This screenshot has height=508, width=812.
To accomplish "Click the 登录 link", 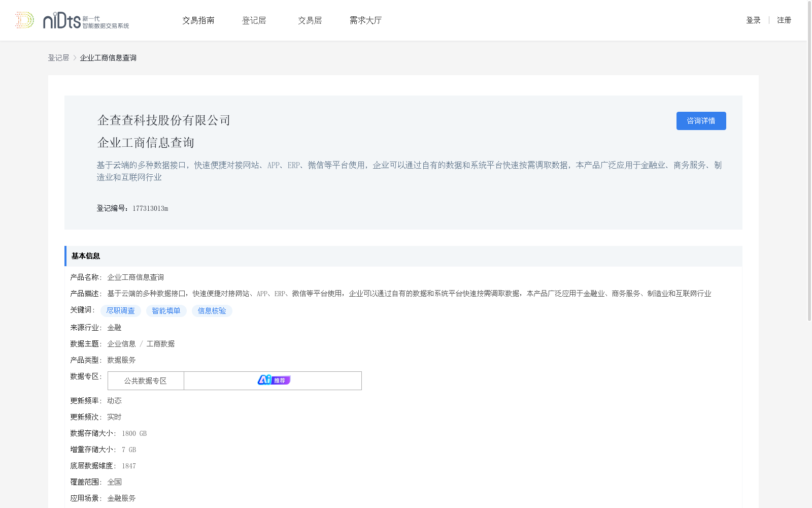I will (x=753, y=20).
